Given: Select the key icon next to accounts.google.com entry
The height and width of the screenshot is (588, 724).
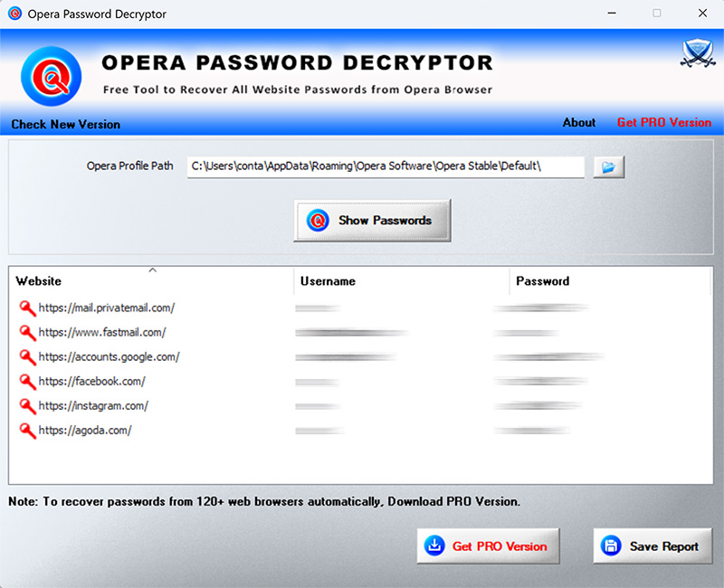Looking at the screenshot, I should (27, 356).
